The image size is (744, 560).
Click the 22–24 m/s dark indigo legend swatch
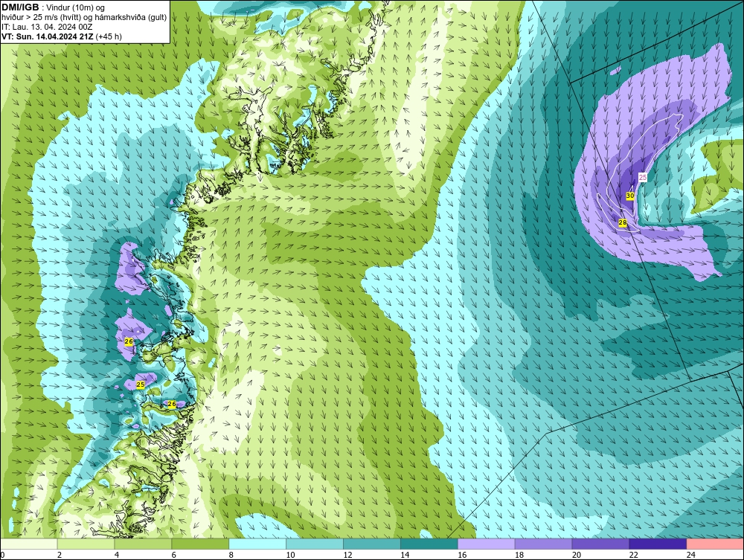(x=658, y=544)
